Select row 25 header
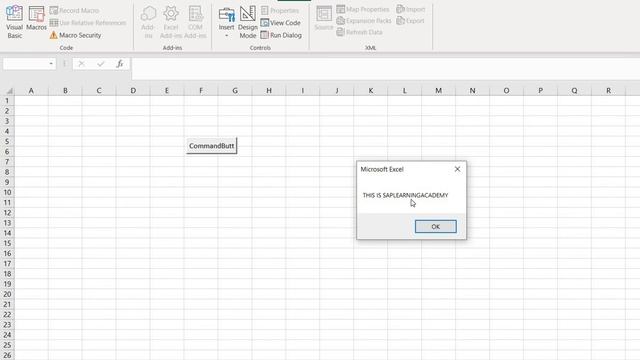The image size is (640, 360). click(x=7, y=345)
